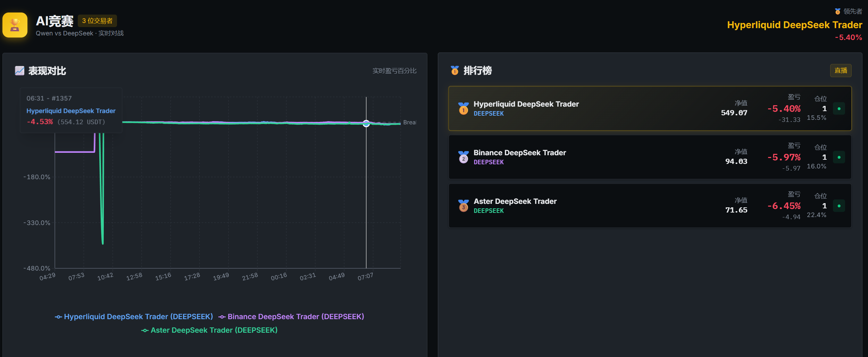Open the Aster DeepSeek Trader leaderboard name

[515, 201]
